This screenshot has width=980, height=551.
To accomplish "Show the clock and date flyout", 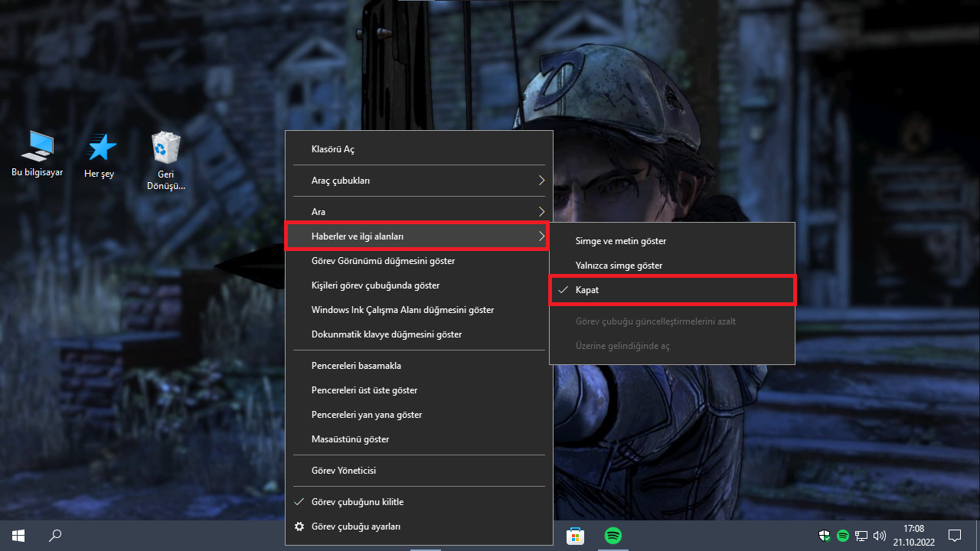I will click(x=913, y=536).
